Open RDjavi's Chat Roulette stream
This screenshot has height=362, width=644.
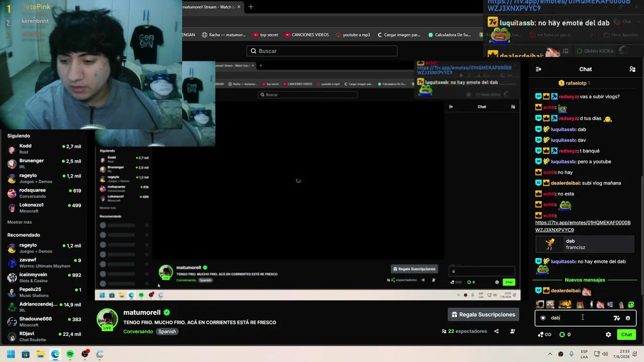(44, 336)
